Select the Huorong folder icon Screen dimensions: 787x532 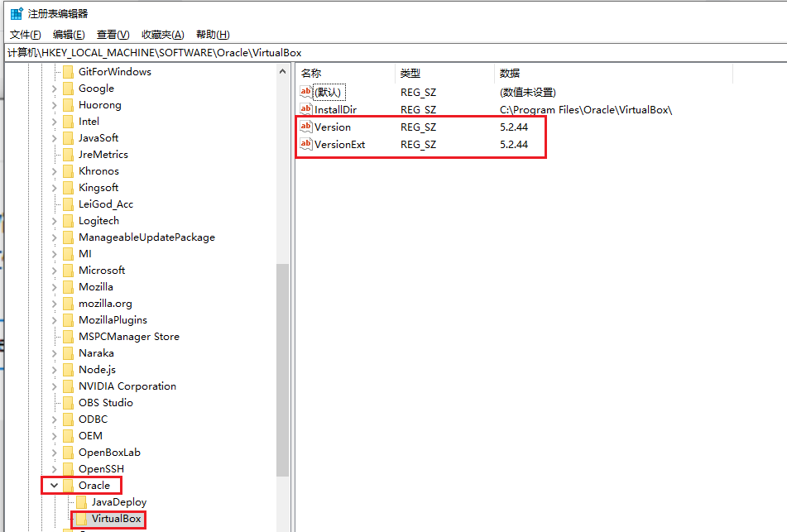68,105
